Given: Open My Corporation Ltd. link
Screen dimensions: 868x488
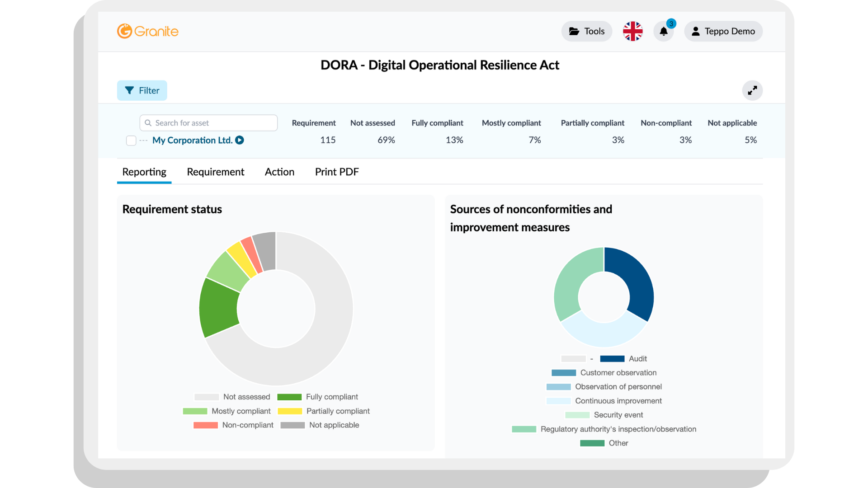Looking at the screenshot, I should point(192,140).
